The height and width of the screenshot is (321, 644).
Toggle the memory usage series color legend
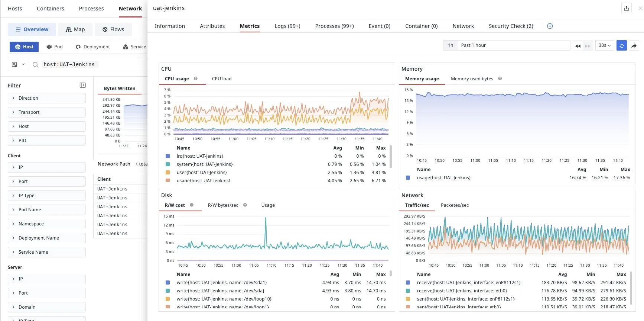(408, 178)
